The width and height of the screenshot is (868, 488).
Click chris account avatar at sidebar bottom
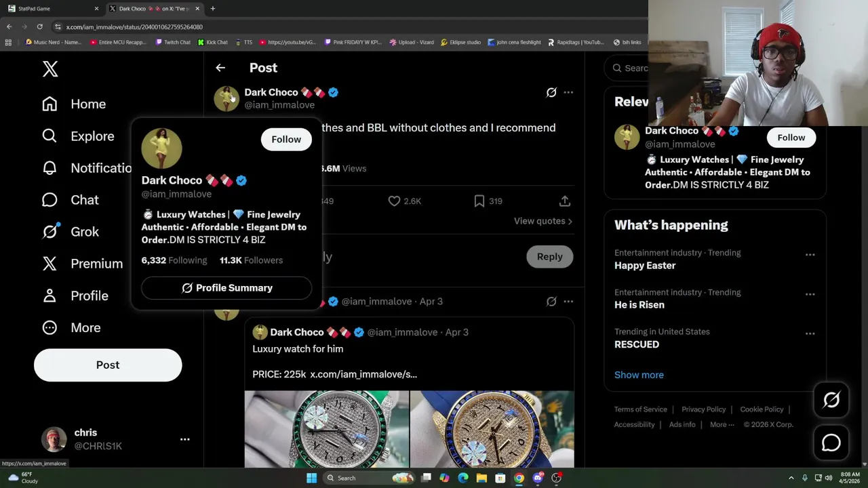[x=54, y=439]
